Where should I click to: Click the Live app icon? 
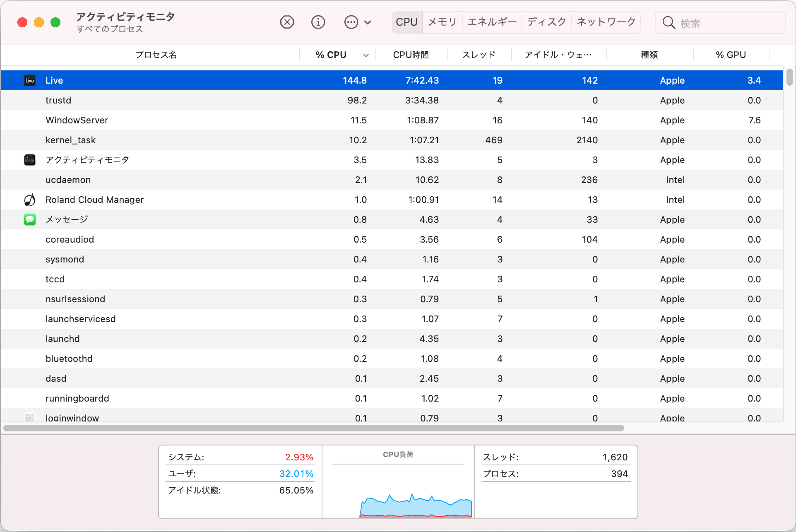point(30,80)
